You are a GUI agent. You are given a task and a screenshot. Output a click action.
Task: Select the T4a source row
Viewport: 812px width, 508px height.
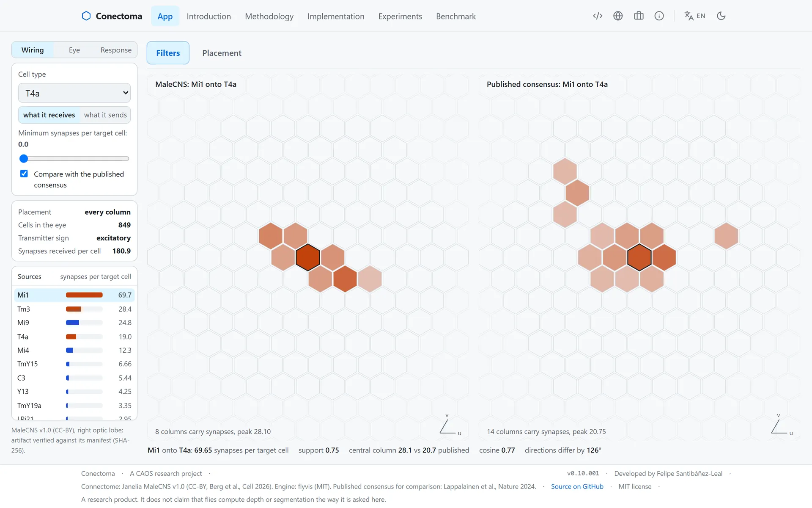74,337
